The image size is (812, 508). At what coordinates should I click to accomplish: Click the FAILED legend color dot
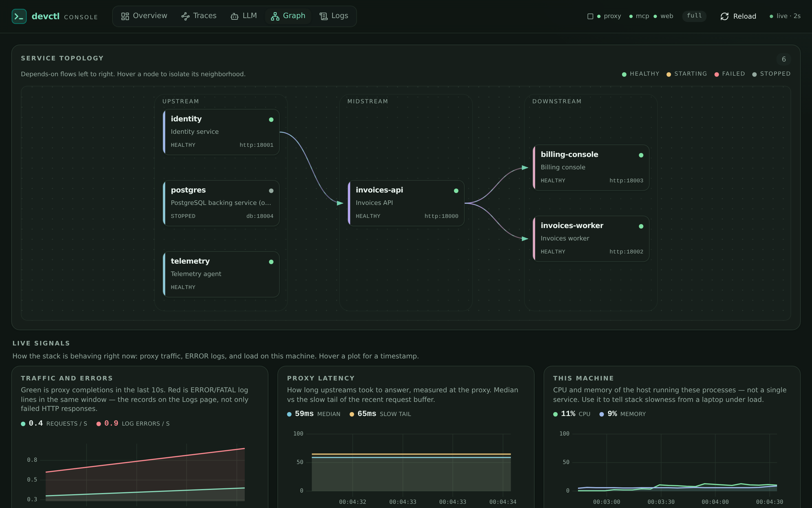pyautogui.click(x=716, y=75)
